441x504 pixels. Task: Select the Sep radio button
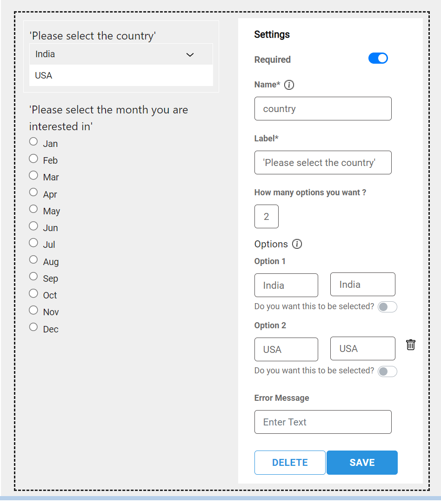[33, 276]
